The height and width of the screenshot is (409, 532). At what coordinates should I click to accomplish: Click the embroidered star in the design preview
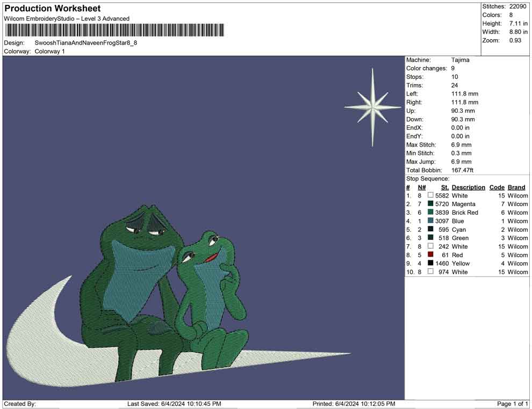pyautogui.click(x=372, y=107)
